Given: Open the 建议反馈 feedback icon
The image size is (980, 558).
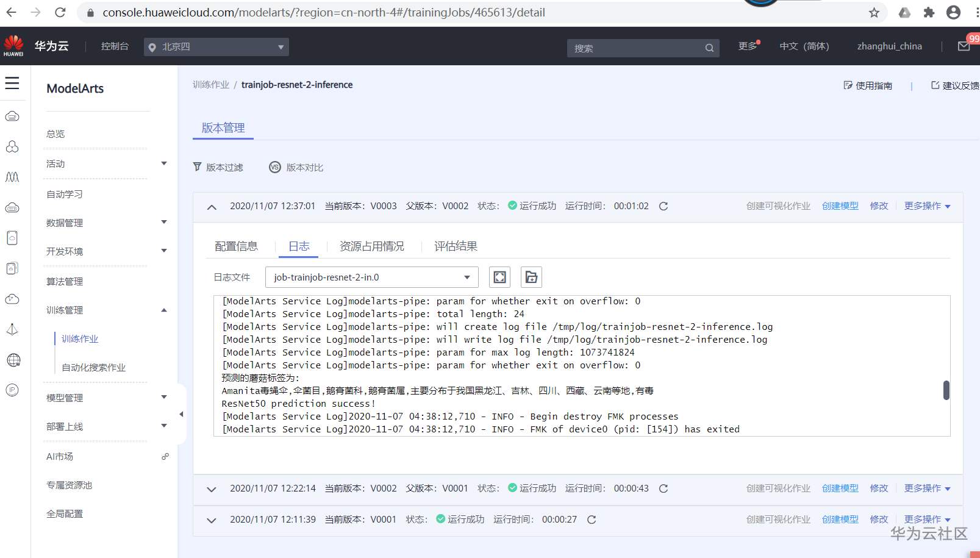Looking at the screenshot, I should (935, 85).
